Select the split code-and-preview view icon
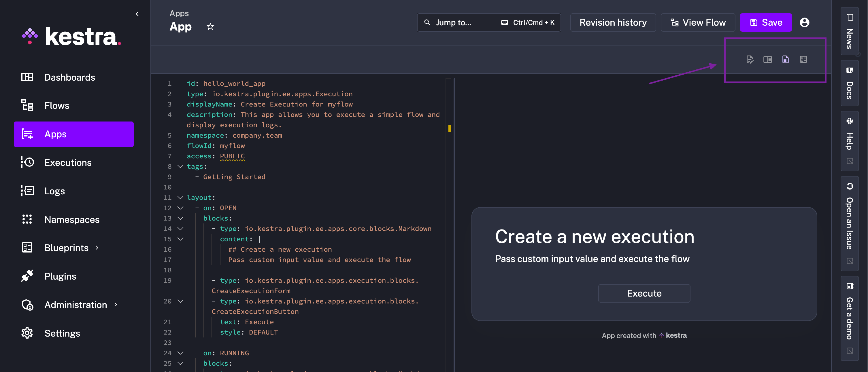The image size is (868, 372). click(x=768, y=59)
